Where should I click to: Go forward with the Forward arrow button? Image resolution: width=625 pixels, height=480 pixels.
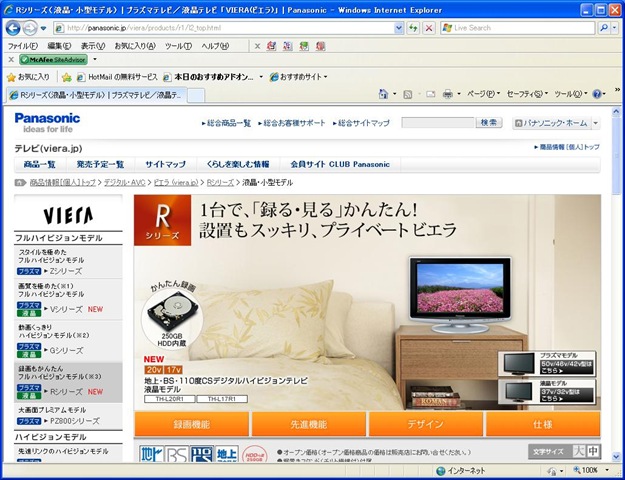click(x=29, y=28)
